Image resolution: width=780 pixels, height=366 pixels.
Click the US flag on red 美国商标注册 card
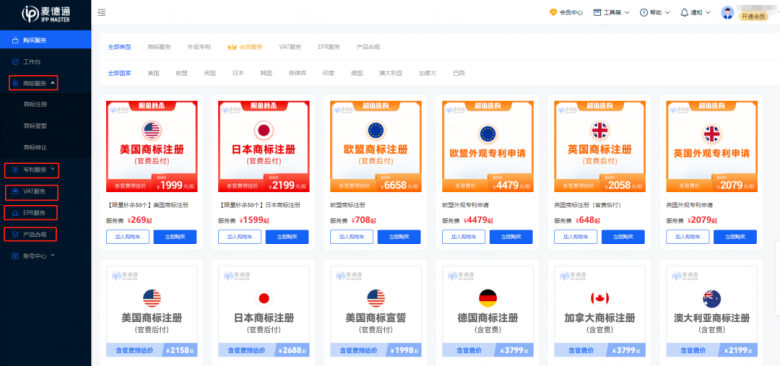point(152,130)
